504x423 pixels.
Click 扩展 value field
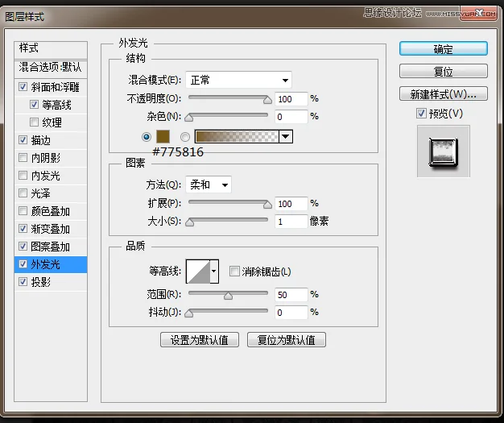point(291,204)
